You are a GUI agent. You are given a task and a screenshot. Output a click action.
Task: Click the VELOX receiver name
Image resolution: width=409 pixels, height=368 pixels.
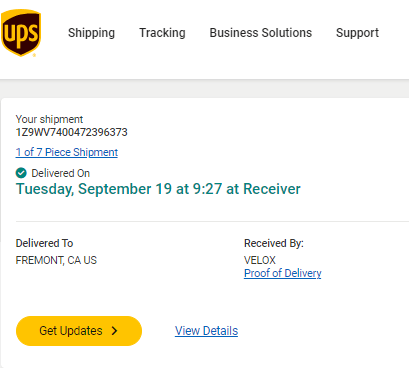260,260
